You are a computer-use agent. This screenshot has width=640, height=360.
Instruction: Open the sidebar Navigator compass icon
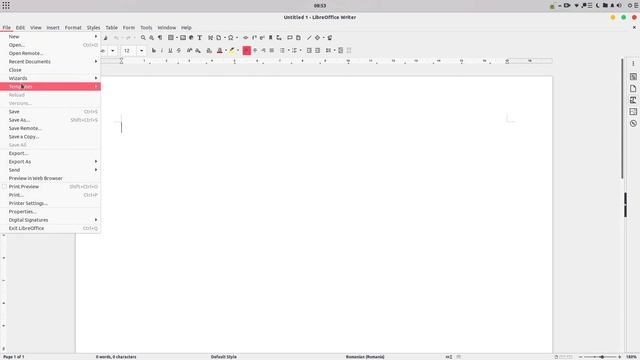click(x=633, y=123)
